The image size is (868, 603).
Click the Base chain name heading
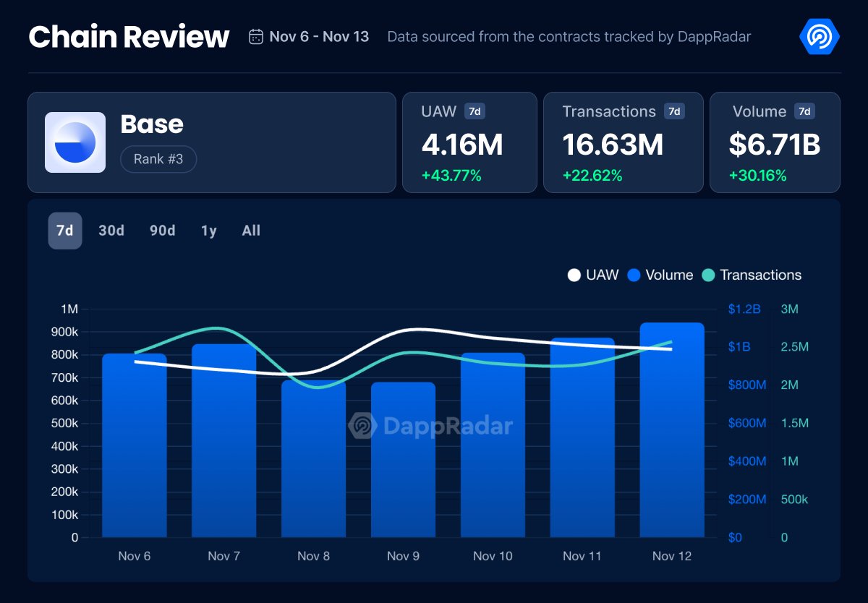pyautogui.click(x=152, y=124)
